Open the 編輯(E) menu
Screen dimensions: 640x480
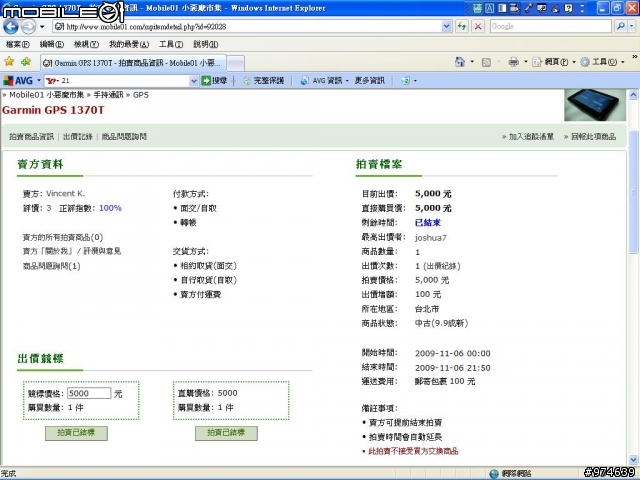point(51,44)
